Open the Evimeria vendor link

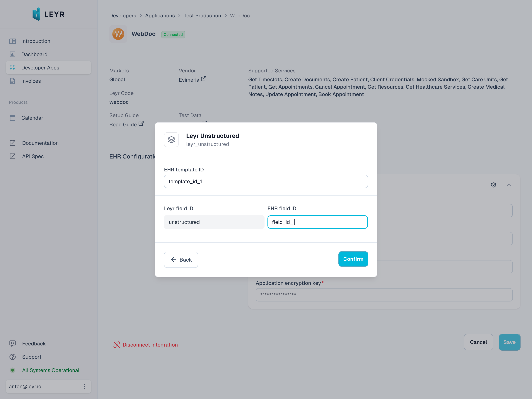pos(189,80)
